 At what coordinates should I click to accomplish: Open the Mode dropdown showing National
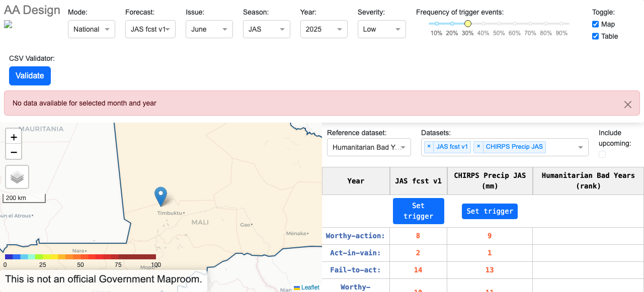point(92,29)
